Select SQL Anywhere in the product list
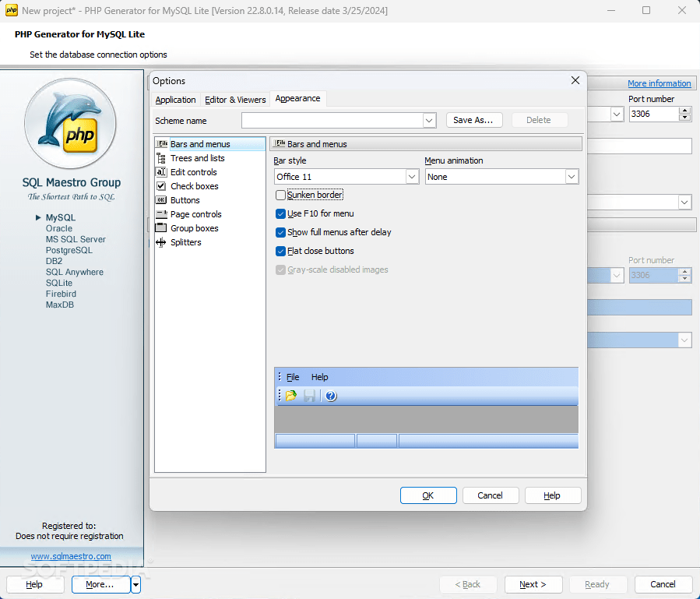Screen dimensions: 700x599 [75, 272]
